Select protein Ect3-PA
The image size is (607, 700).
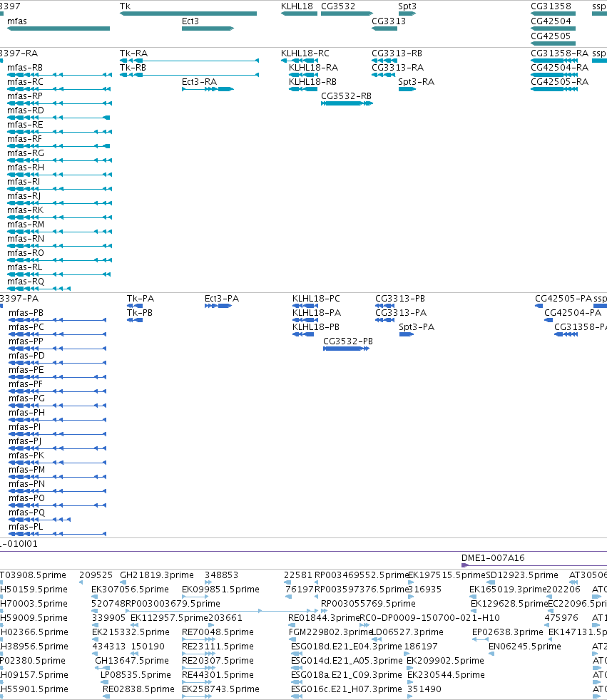click(x=218, y=306)
